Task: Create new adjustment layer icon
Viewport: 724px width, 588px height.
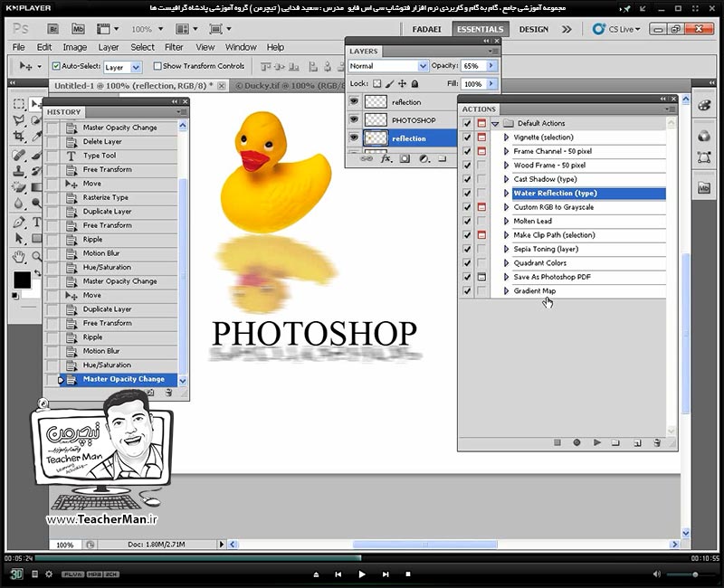Action: [424, 159]
